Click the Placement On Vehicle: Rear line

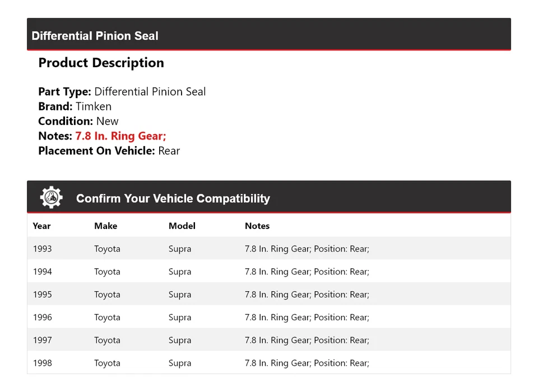click(109, 151)
